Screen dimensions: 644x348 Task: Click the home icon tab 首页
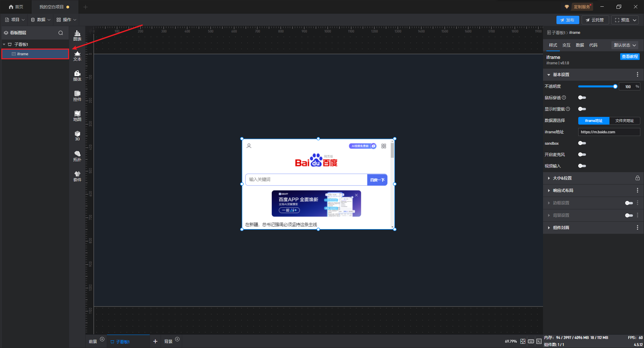coord(16,7)
